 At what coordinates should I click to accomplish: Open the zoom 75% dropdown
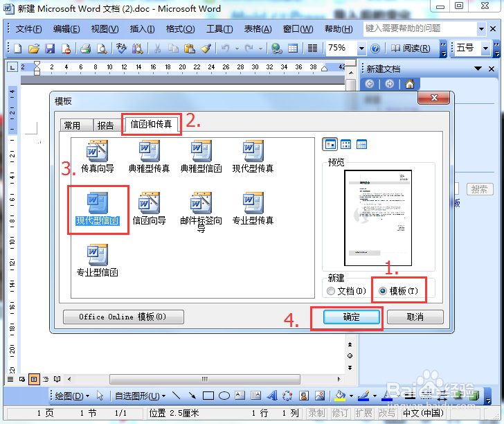(x=361, y=48)
